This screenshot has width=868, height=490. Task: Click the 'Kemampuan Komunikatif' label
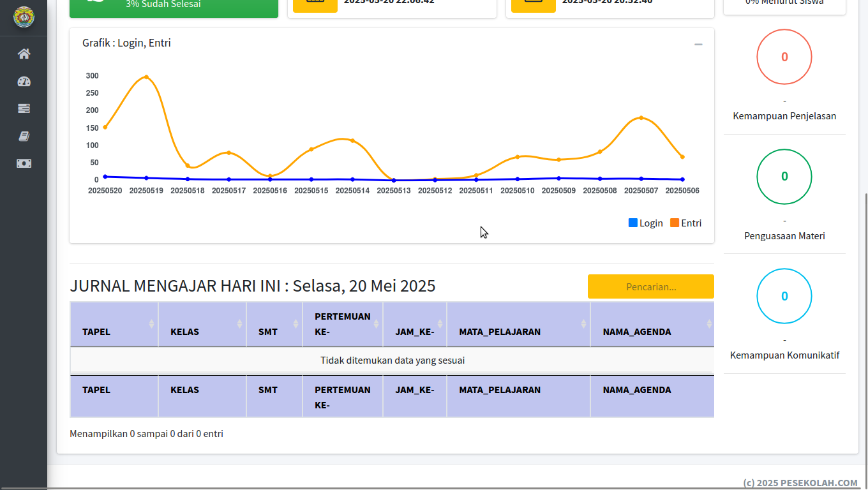[x=784, y=355]
